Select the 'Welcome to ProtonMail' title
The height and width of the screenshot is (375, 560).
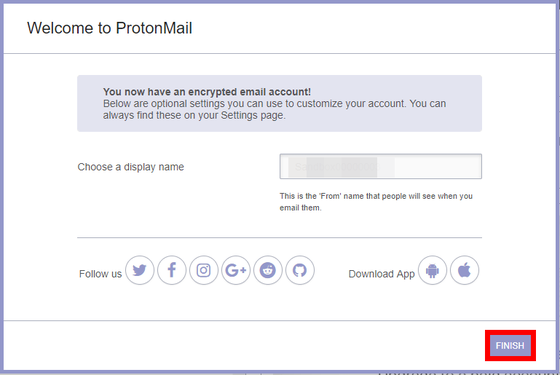click(x=110, y=28)
